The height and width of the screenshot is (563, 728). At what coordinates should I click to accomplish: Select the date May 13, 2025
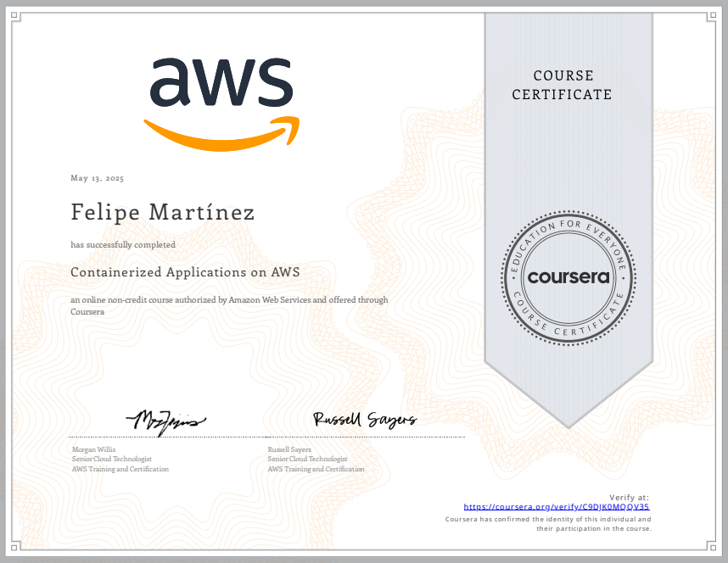[x=97, y=179]
